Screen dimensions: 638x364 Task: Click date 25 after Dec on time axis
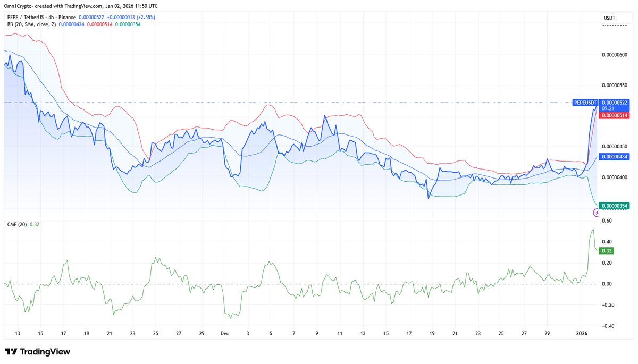coord(501,333)
